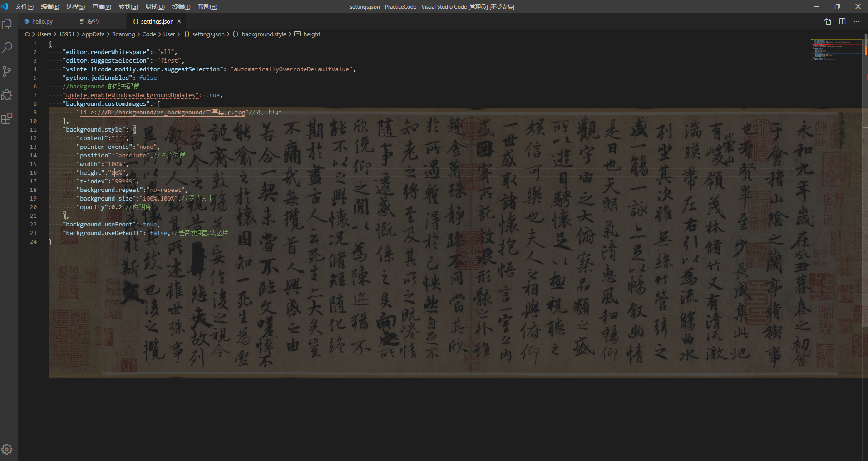
Task: Open the 更多操作 ellipsis menu
Action: pos(857,21)
